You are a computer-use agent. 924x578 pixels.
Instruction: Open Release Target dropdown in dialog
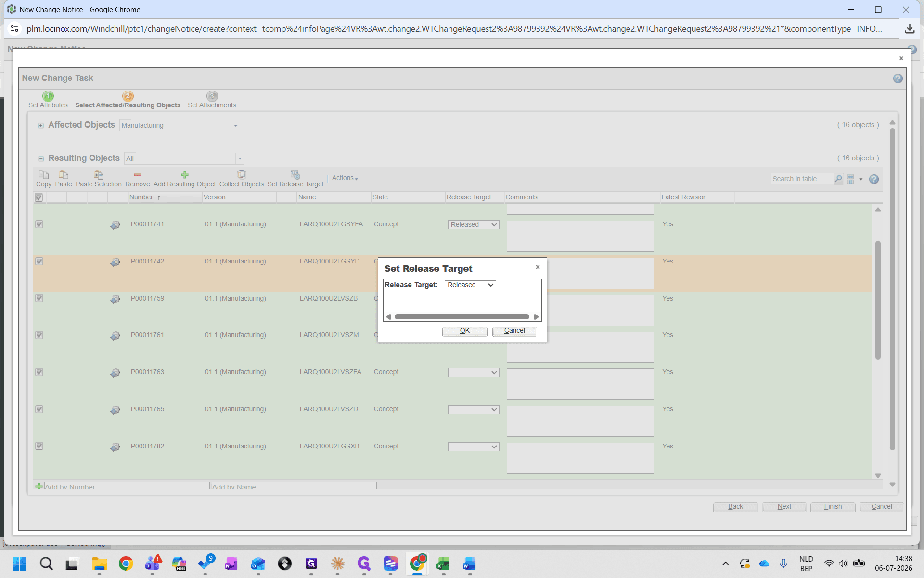coord(470,285)
